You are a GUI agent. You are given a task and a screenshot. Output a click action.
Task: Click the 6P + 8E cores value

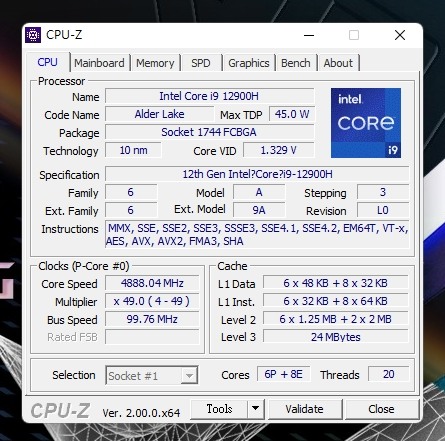(x=284, y=374)
